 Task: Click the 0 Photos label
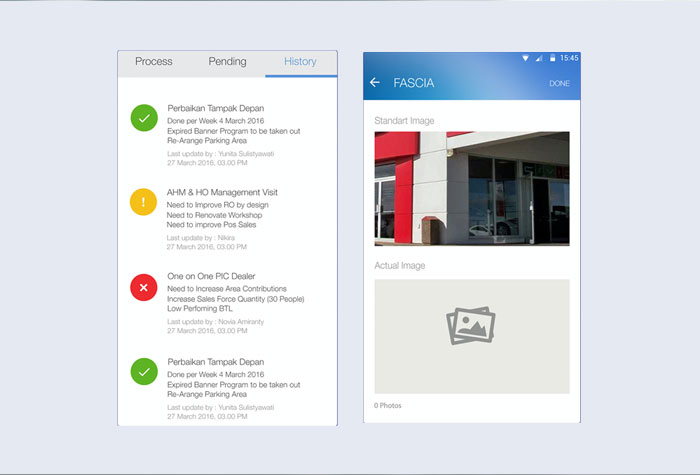point(390,405)
